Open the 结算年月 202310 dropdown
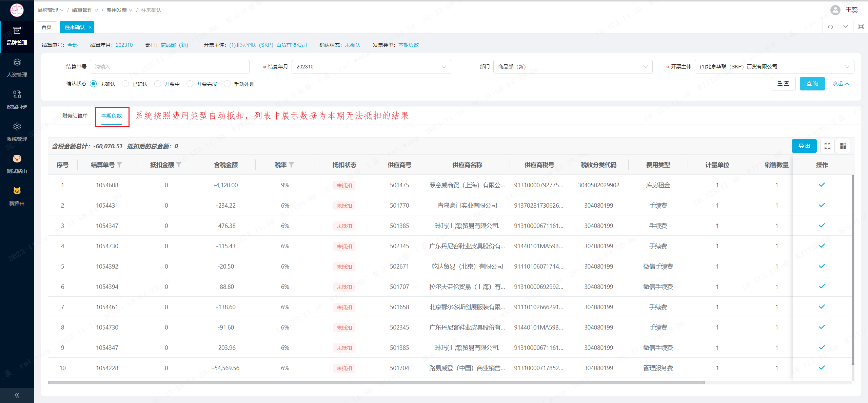 coord(371,67)
